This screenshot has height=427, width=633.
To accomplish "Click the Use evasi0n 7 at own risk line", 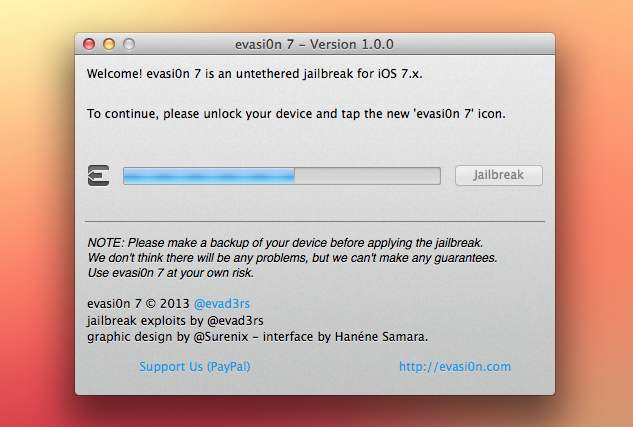I will coord(171,273).
